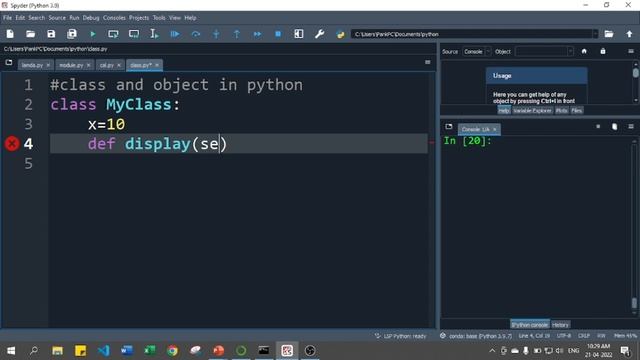This screenshot has height=360, width=640.
Task: Browse for a working directory
Action: click(x=609, y=34)
